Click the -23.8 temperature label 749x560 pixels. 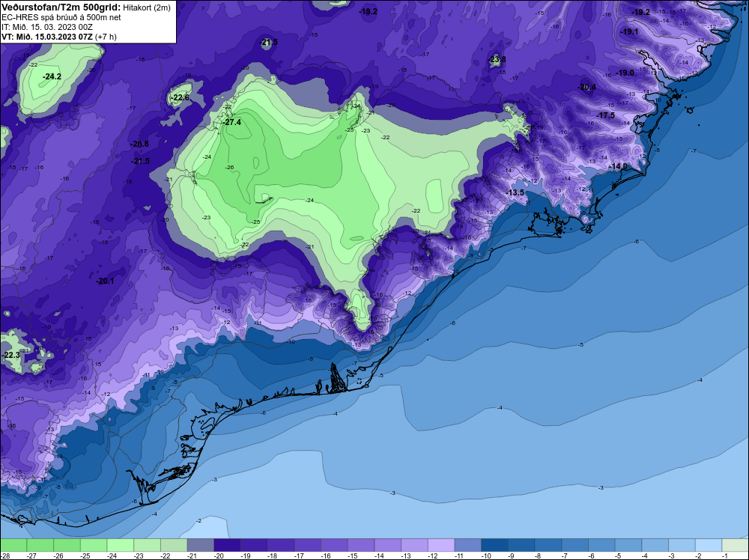pos(497,59)
